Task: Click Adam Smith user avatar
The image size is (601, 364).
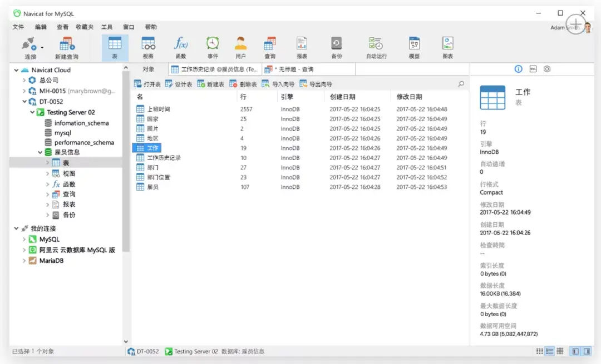Action: pyautogui.click(x=588, y=28)
